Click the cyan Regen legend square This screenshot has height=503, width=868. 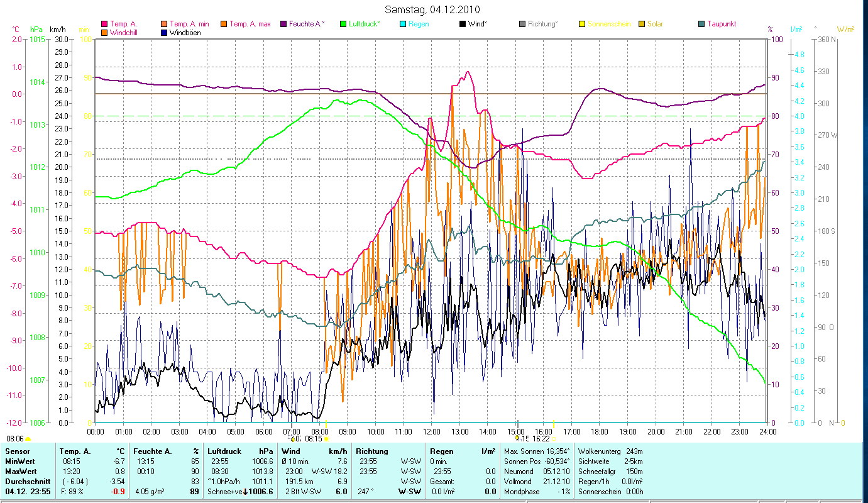coord(402,25)
